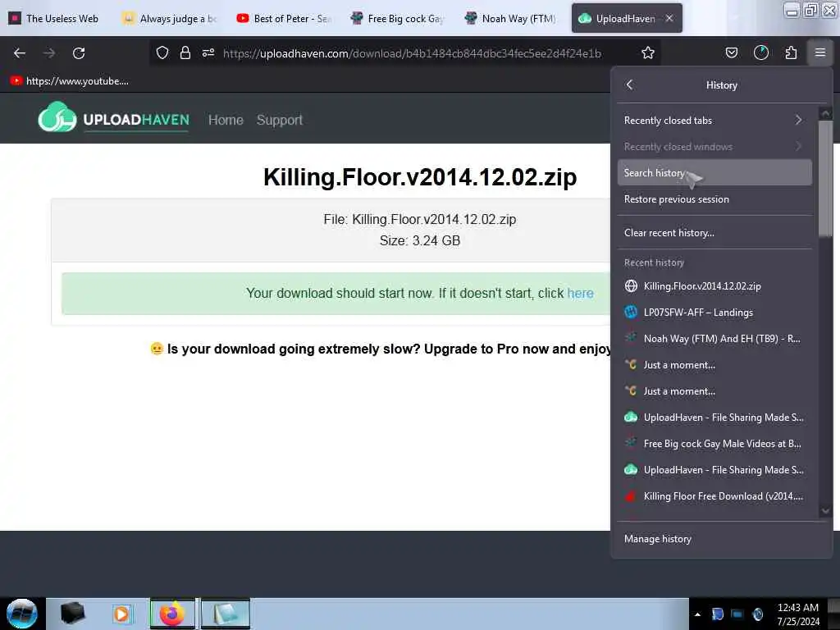Open the Extensions puzzle icon

[x=791, y=52]
